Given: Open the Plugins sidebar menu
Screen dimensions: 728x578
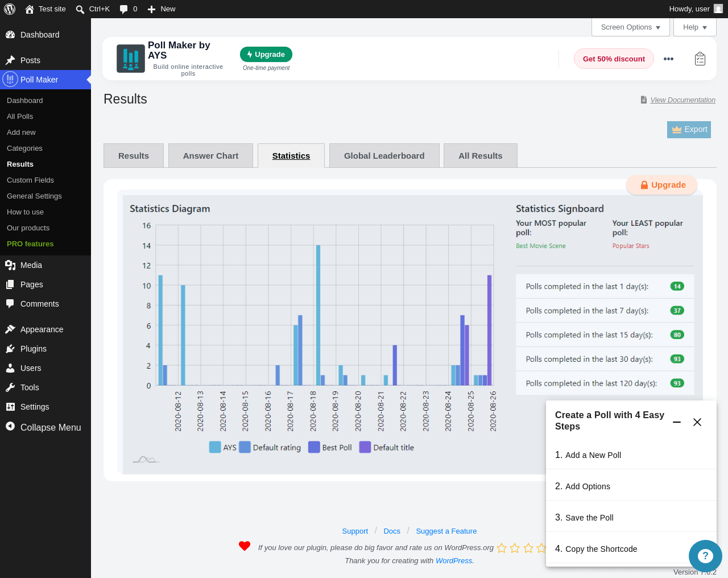Looking at the screenshot, I should [x=34, y=349].
